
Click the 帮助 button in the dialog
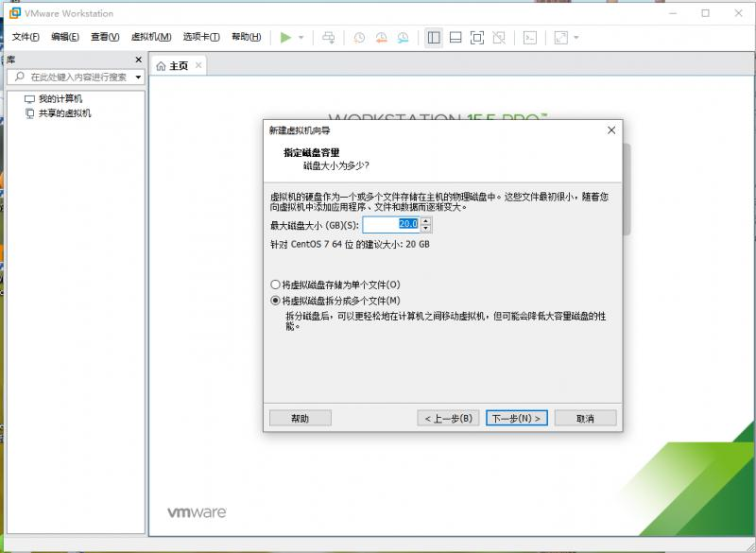301,418
